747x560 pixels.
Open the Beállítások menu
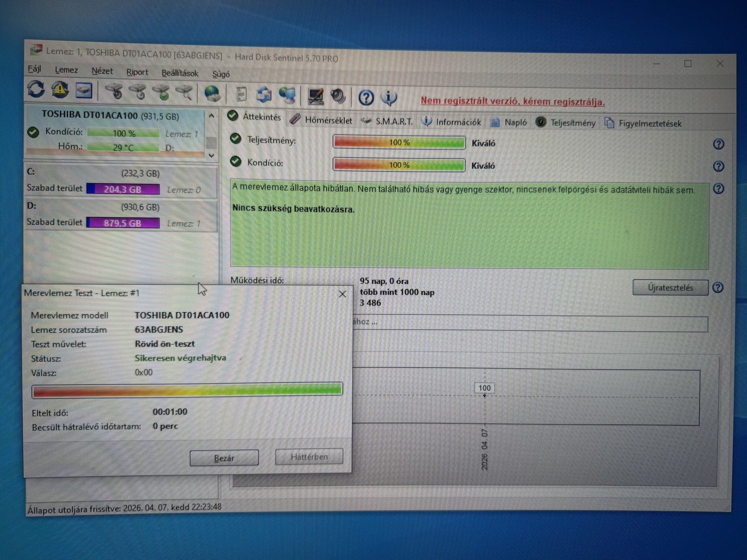click(180, 73)
